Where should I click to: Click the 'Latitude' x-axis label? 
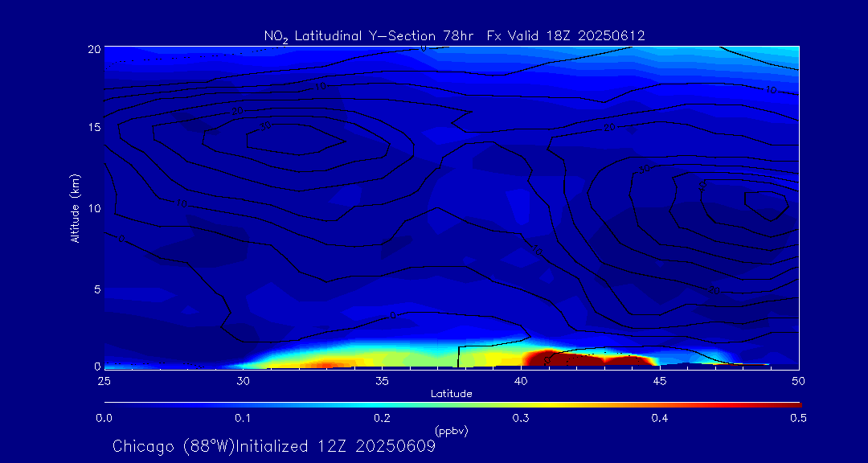[x=452, y=395]
